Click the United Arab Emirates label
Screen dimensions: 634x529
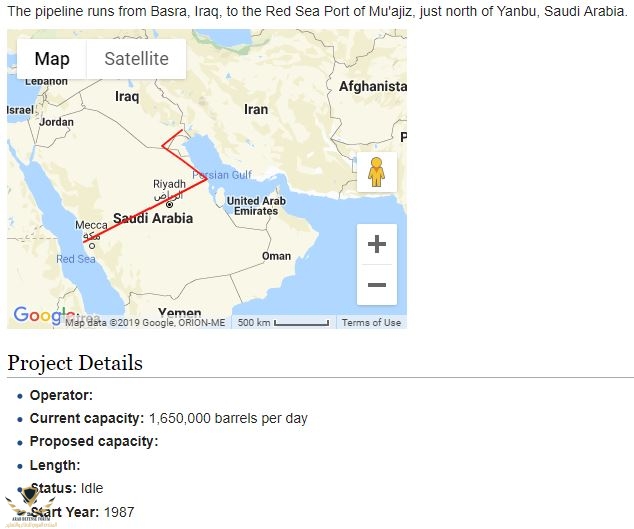(257, 206)
